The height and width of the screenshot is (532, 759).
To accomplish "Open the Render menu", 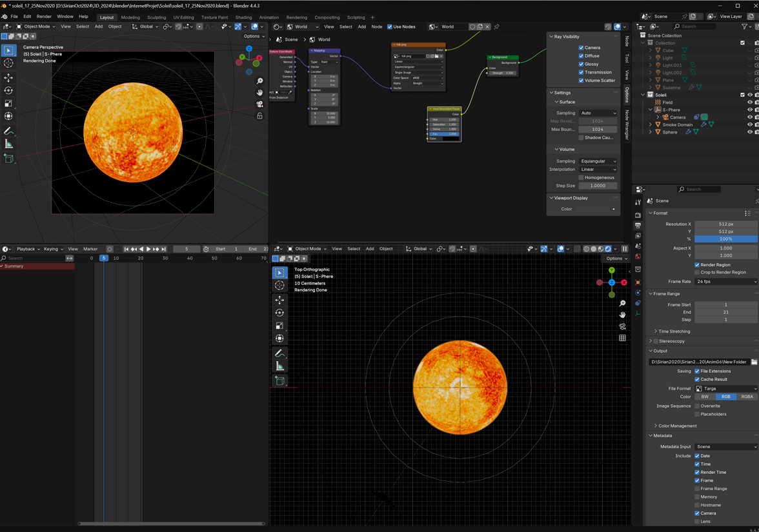I will pyautogui.click(x=43, y=16).
